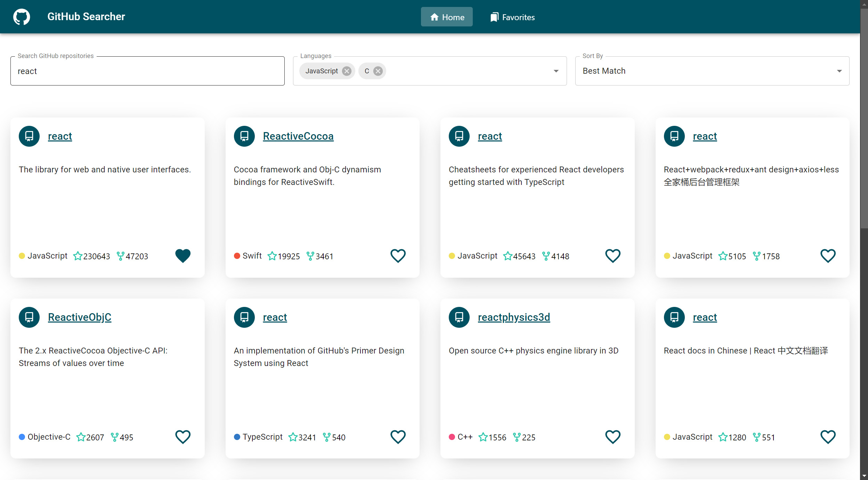Remove the JavaScript language chip
The width and height of the screenshot is (868, 480).
[347, 71]
